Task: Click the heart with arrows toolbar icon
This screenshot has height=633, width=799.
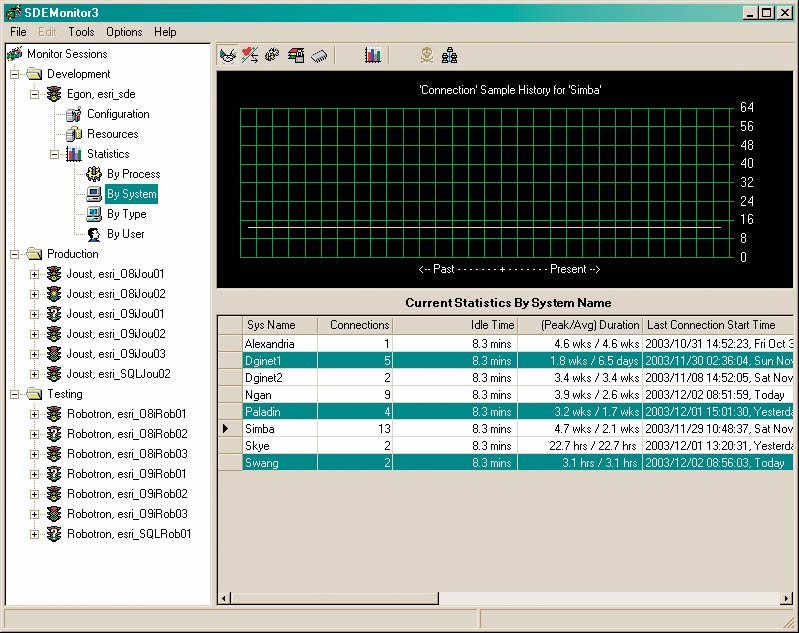Action: click(250, 56)
